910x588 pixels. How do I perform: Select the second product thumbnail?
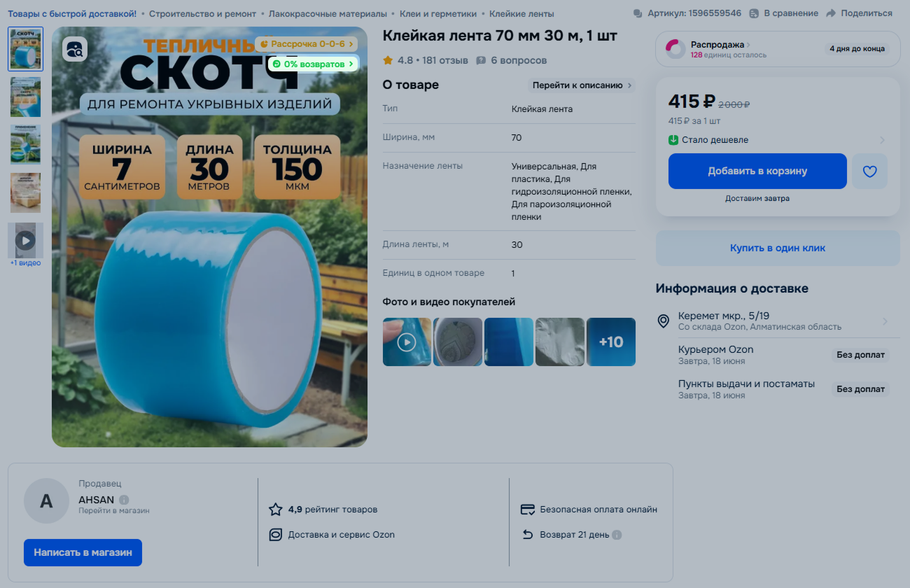point(25,97)
